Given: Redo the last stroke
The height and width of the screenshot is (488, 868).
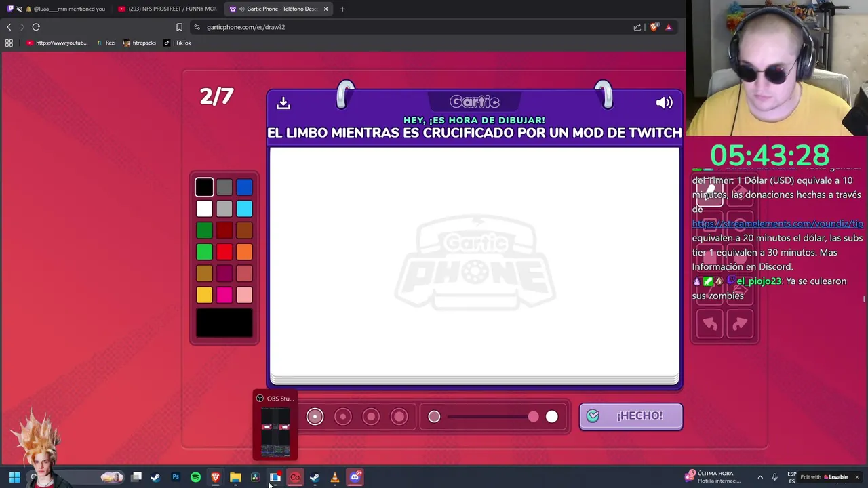Looking at the screenshot, I should 740,325.
